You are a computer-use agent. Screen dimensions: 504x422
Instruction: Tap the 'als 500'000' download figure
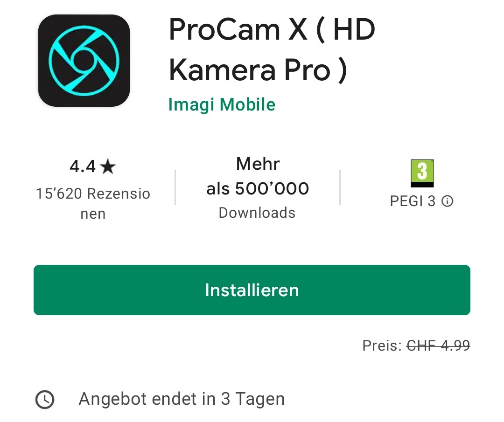click(x=258, y=188)
